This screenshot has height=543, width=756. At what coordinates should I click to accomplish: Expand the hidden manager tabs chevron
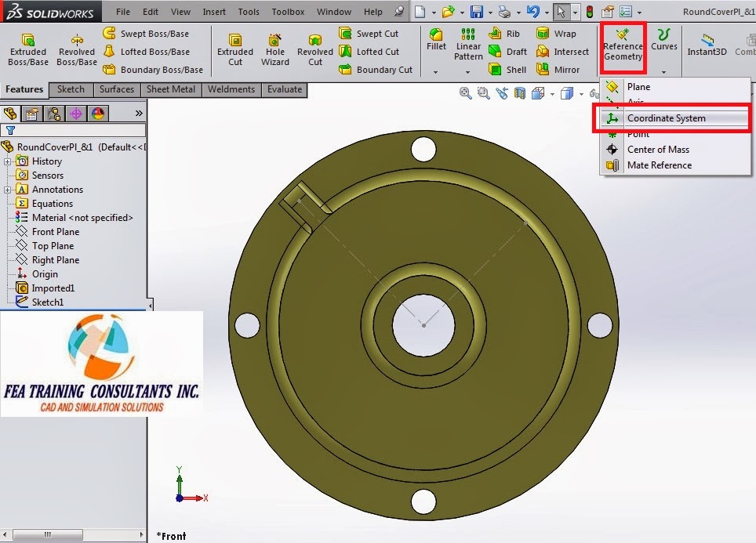click(139, 114)
